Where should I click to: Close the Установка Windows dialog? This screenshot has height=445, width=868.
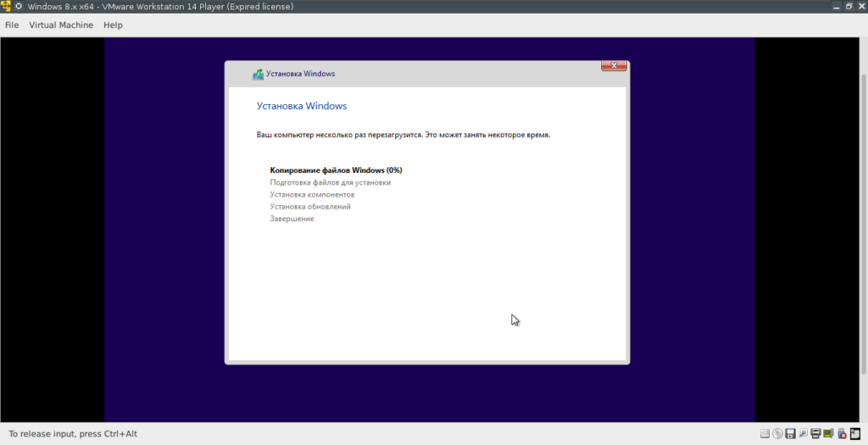pos(614,65)
